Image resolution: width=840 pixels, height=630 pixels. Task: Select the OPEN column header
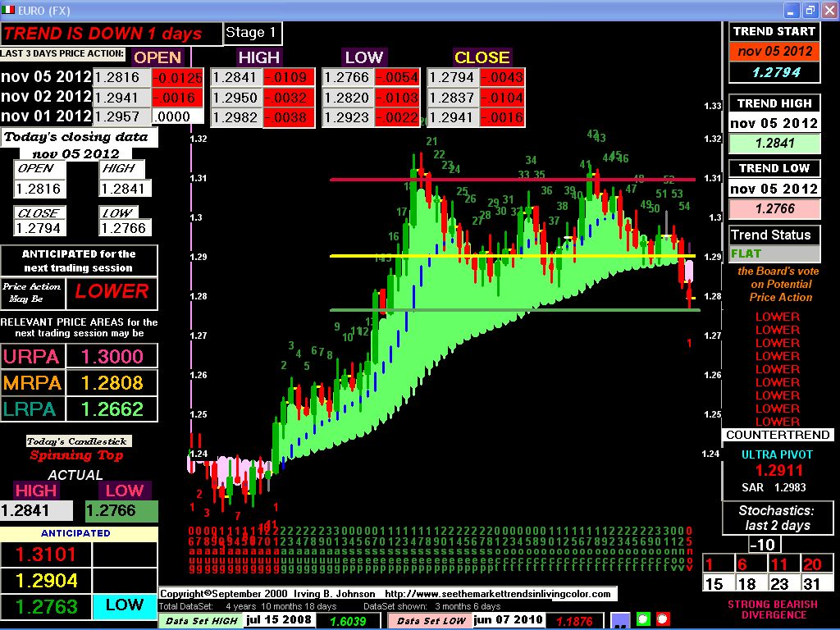pos(157,57)
